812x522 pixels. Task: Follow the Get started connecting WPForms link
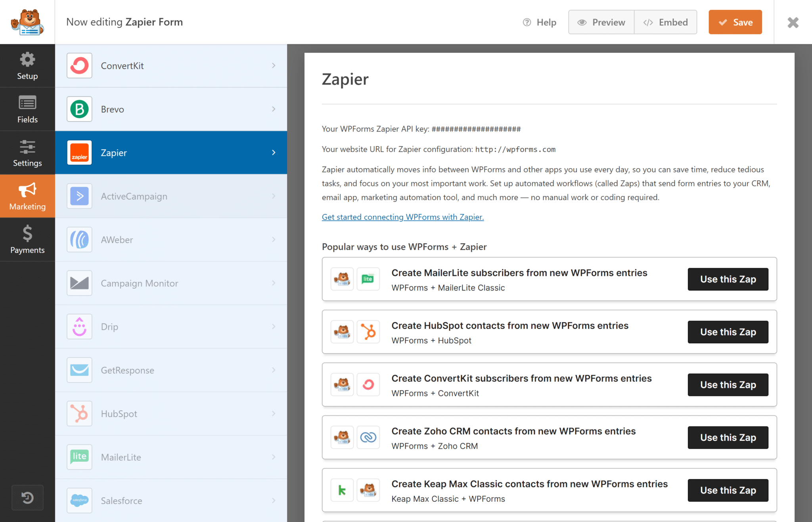click(x=402, y=217)
